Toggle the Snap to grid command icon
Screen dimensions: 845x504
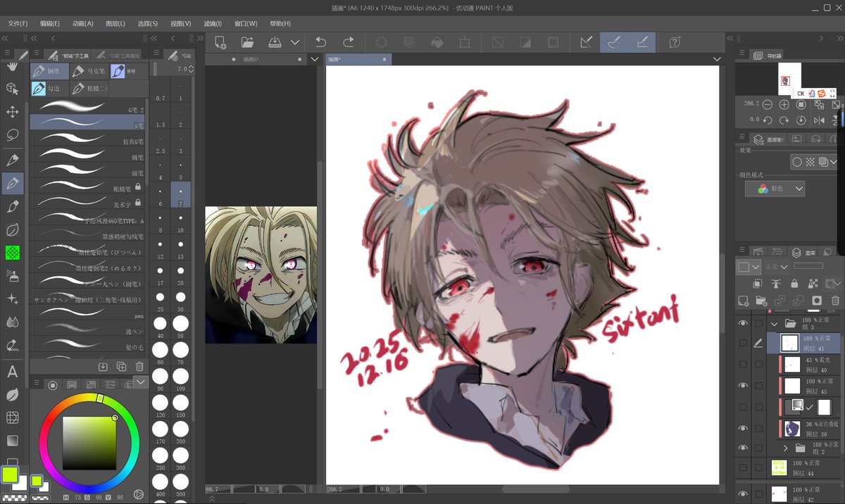click(x=641, y=42)
